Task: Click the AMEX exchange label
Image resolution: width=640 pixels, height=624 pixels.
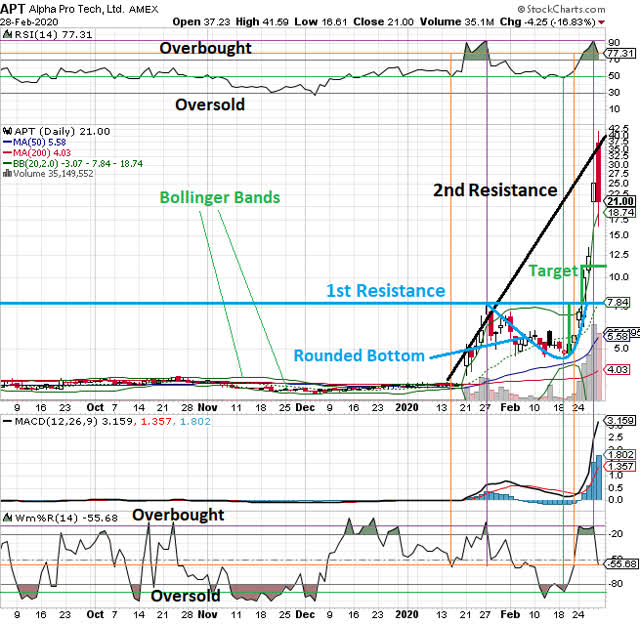Action: click(x=144, y=9)
